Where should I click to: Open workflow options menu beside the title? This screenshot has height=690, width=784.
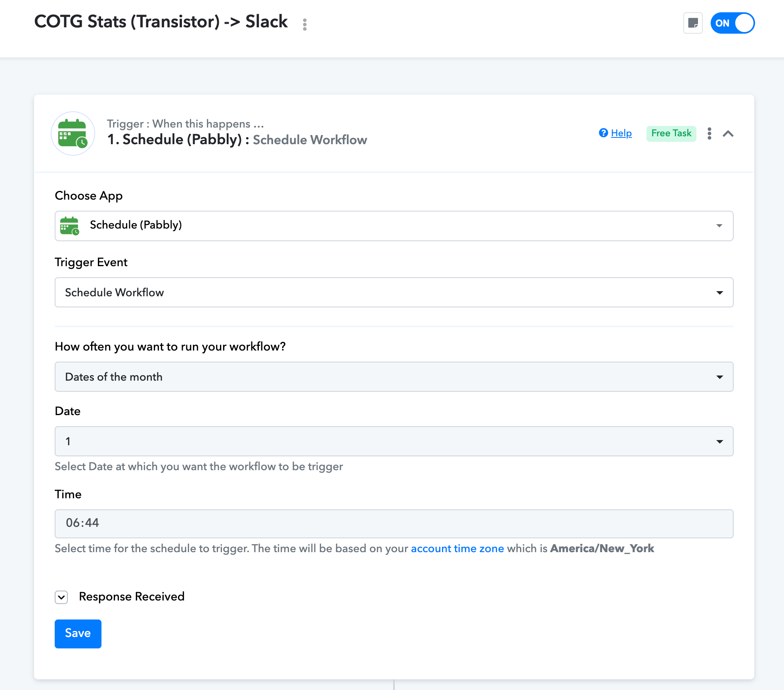coord(304,24)
